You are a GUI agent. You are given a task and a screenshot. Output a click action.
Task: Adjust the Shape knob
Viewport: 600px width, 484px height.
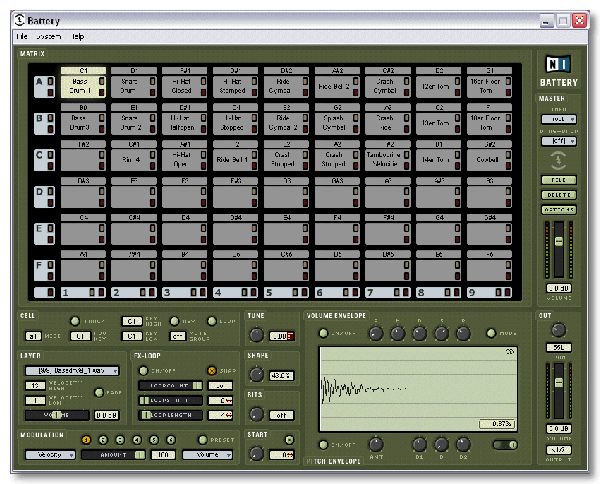pos(256,374)
